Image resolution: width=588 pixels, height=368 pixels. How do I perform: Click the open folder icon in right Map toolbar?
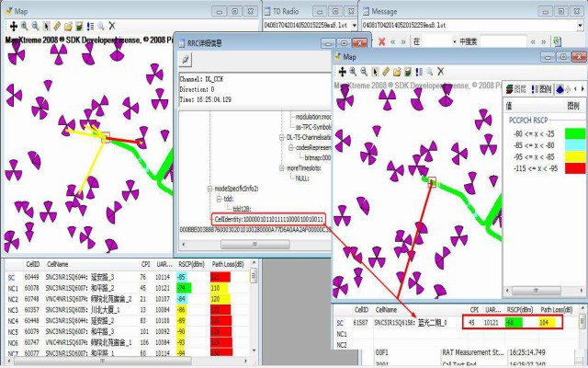[397, 71]
